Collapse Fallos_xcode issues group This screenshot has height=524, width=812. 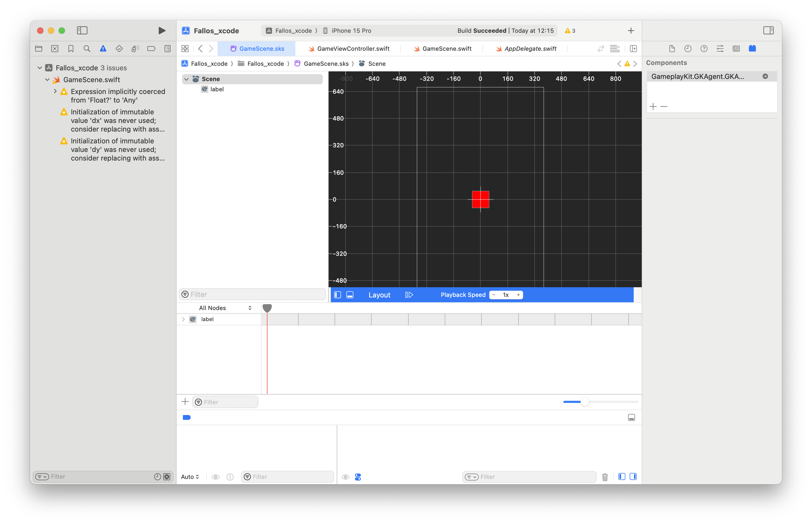point(40,68)
